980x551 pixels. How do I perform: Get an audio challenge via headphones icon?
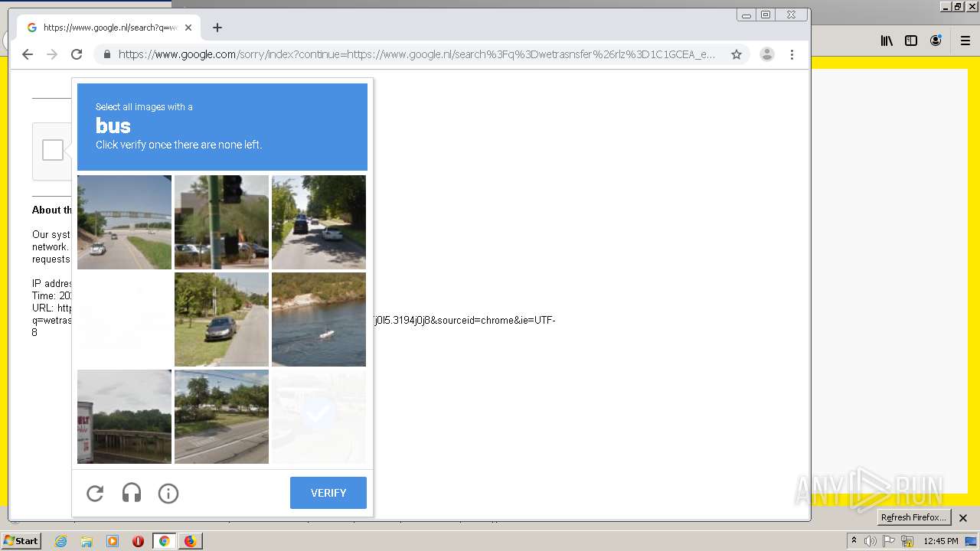(132, 494)
